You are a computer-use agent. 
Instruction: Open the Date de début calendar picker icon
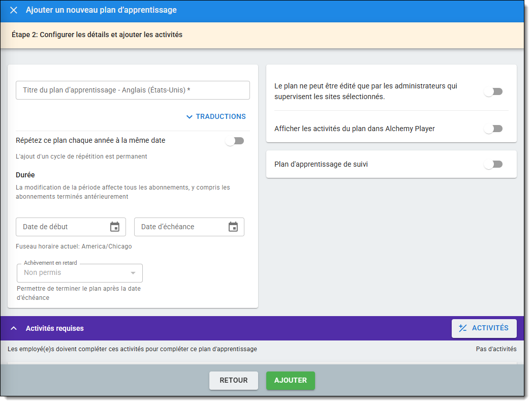click(115, 227)
